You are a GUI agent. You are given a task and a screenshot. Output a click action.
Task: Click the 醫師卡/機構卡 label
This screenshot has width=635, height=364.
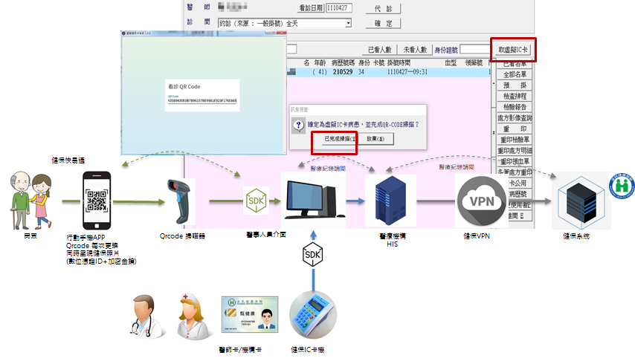(240, 349)
